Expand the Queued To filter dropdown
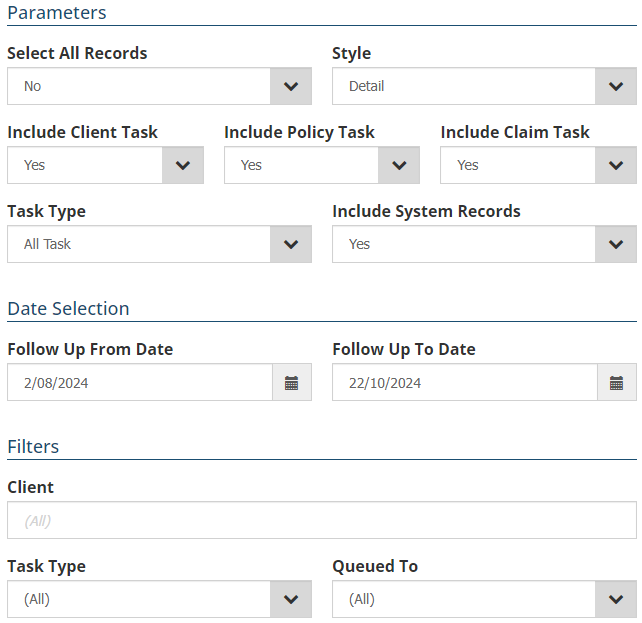Screen dimensions: 642x623 [464, 599]
